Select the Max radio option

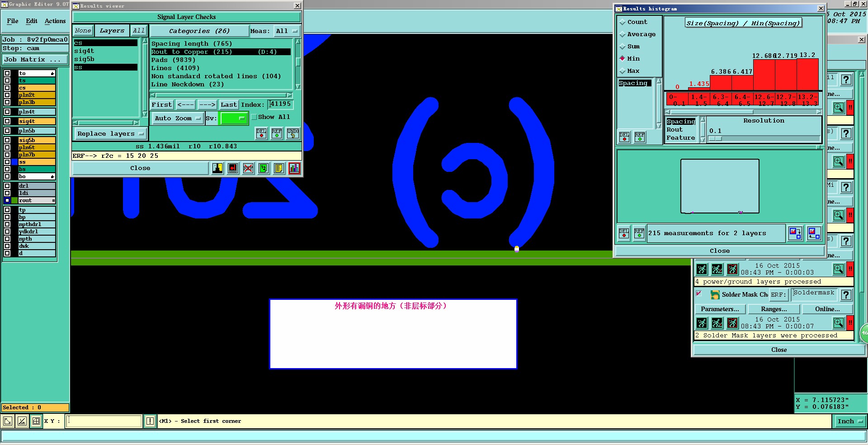tap(623, 71)
